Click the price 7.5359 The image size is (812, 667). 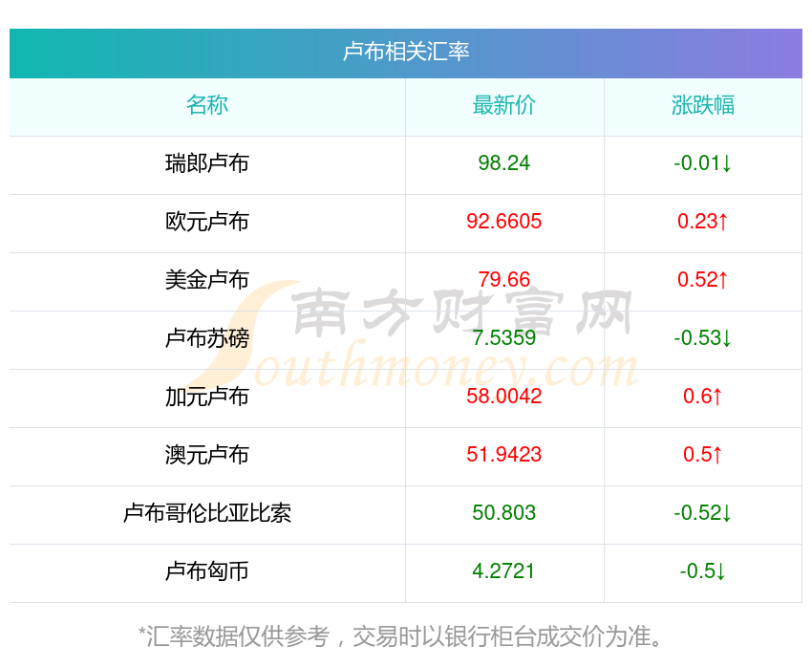pyautogui.click(x=503, y=338)
